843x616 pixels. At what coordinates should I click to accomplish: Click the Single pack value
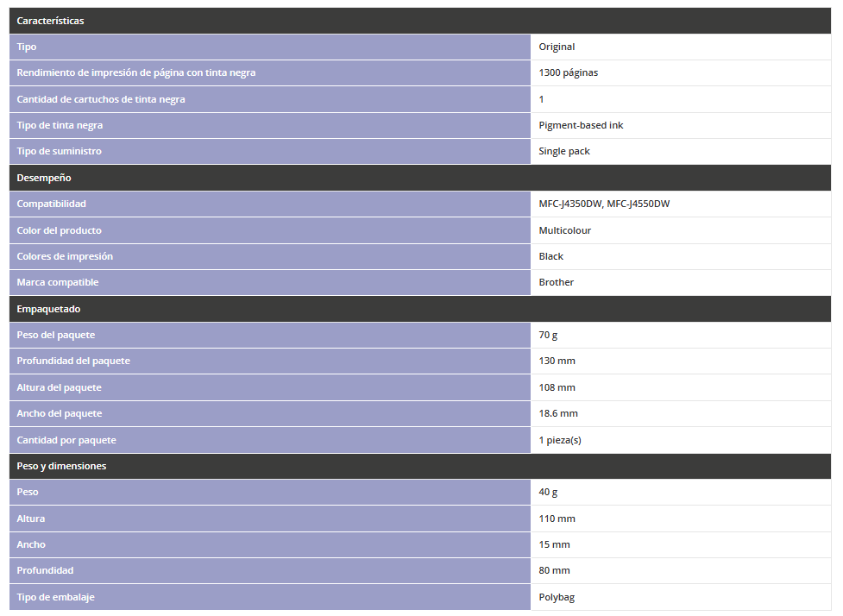pos(564,151)
